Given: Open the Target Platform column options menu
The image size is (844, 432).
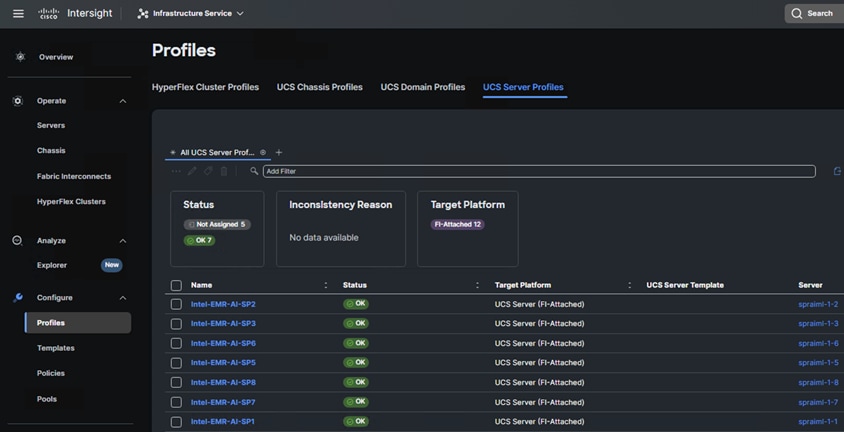Looking at the screenshot, I should point(630,285).
